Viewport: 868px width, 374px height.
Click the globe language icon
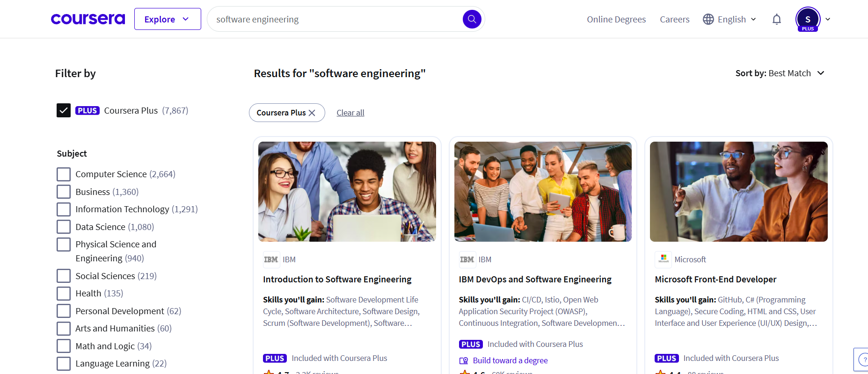[x=708, y=19]
